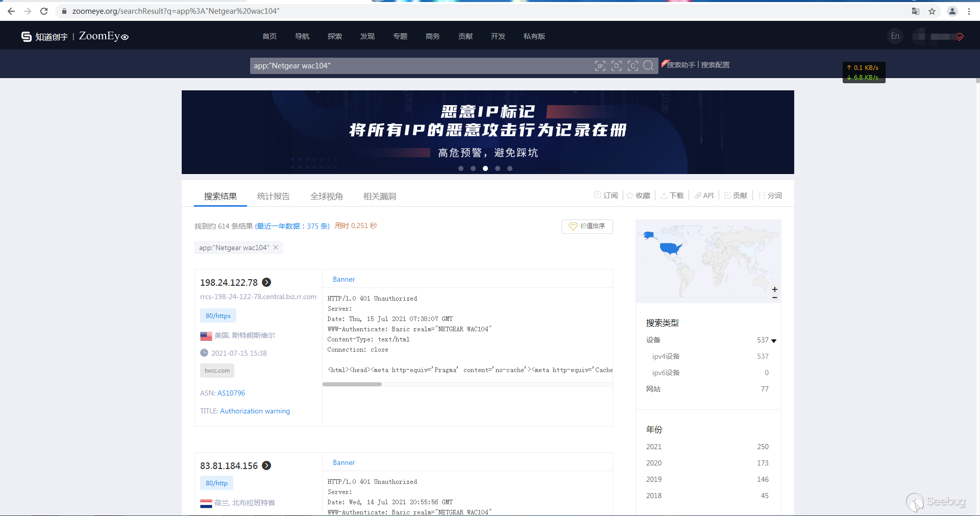The image size is (980, 516).
Task: Click the 80/http port tag
Action: [216, 483]
